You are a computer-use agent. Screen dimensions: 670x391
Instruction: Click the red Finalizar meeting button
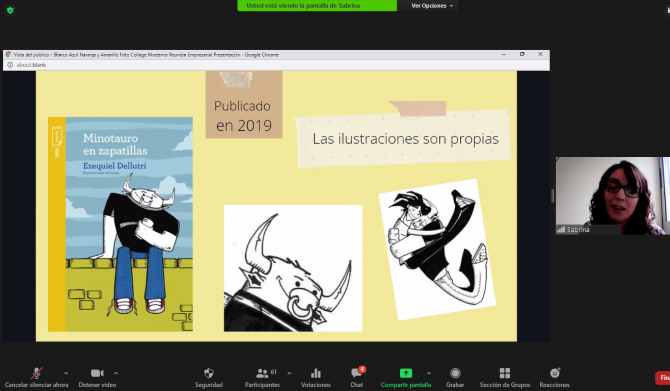click(x=663, y=378)
